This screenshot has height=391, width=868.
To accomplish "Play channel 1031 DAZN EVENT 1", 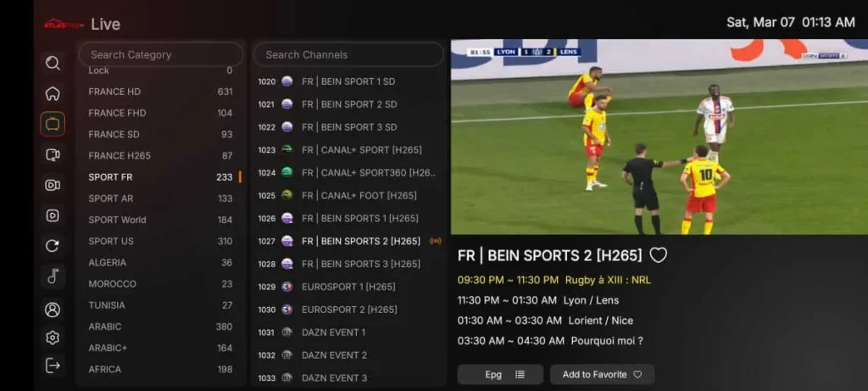I will coord(348,332).
